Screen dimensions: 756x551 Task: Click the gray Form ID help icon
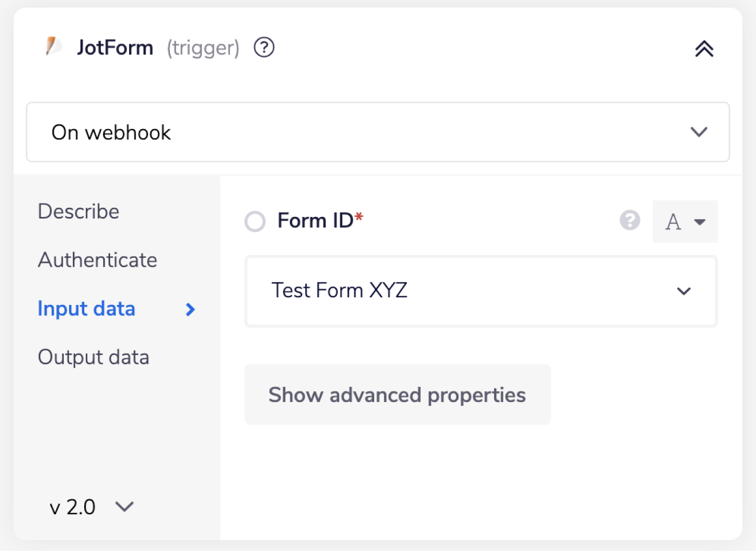[630, 220]
